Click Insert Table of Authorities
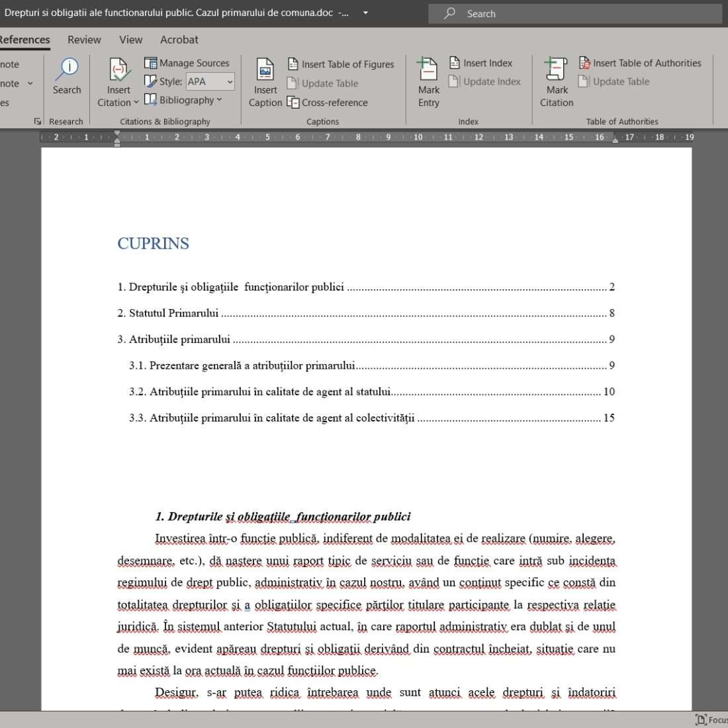This screenshot has width=728, height=728. tap(639, 63)
